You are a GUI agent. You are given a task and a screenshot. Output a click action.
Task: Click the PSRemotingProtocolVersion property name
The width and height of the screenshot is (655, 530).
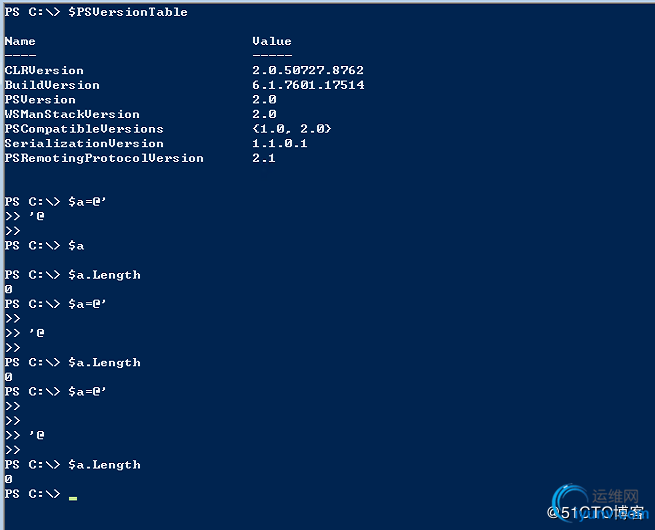point(104,158)
